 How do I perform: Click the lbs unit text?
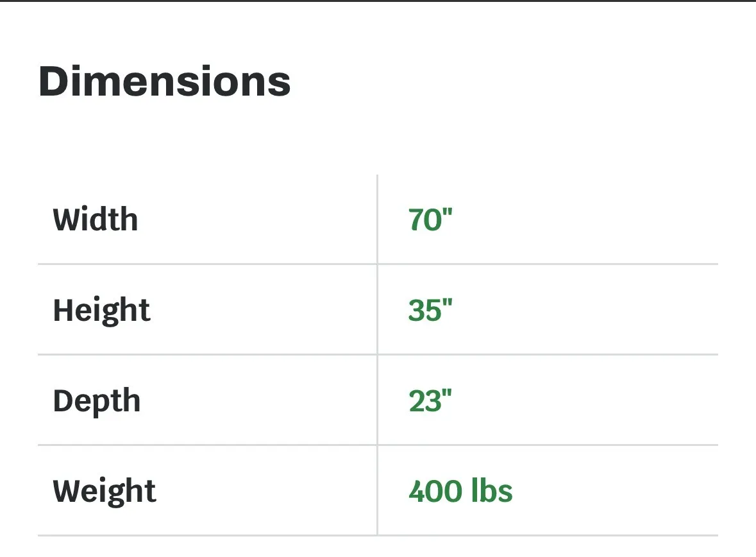(492, 492)
